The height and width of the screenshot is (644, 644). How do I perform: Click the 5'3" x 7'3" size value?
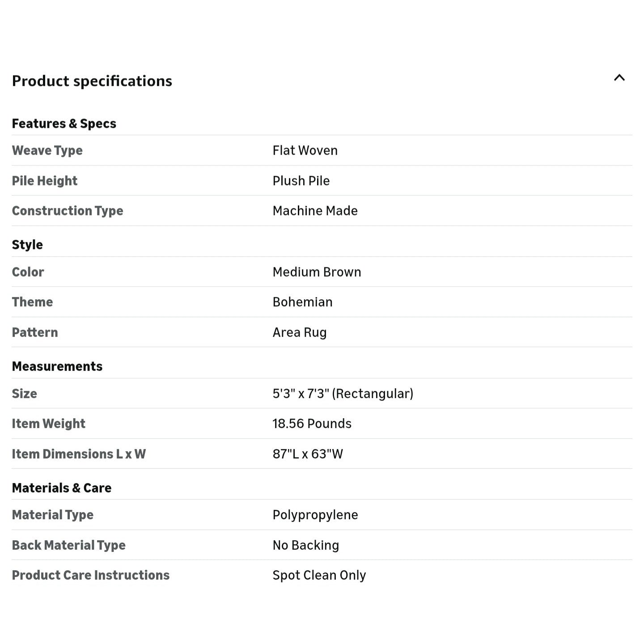[x=343, y=394]
